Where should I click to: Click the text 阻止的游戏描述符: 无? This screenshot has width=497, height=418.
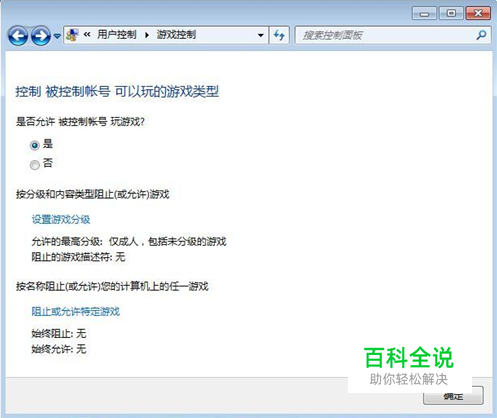(x=78, y=257)
